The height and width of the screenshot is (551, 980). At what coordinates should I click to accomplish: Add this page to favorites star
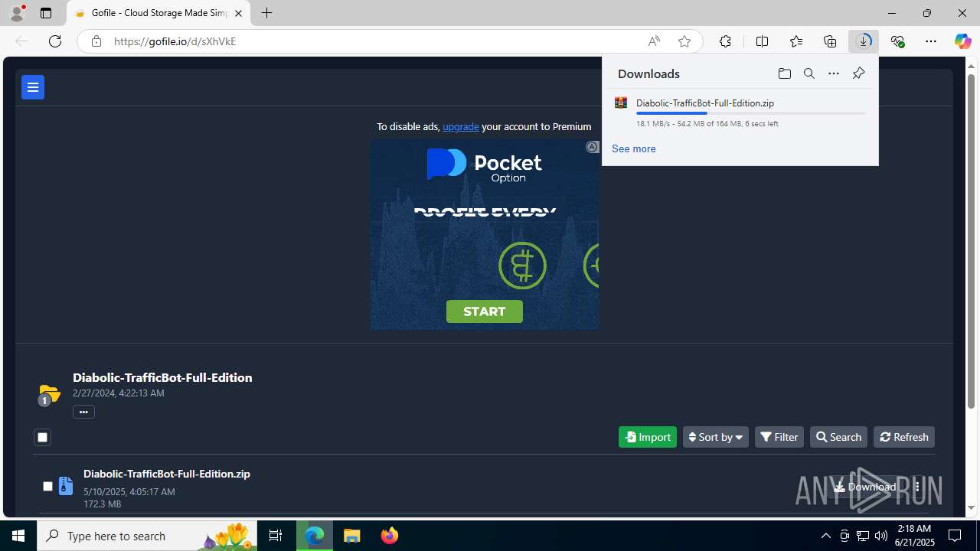pyautogui.click(x=684, y=41)
